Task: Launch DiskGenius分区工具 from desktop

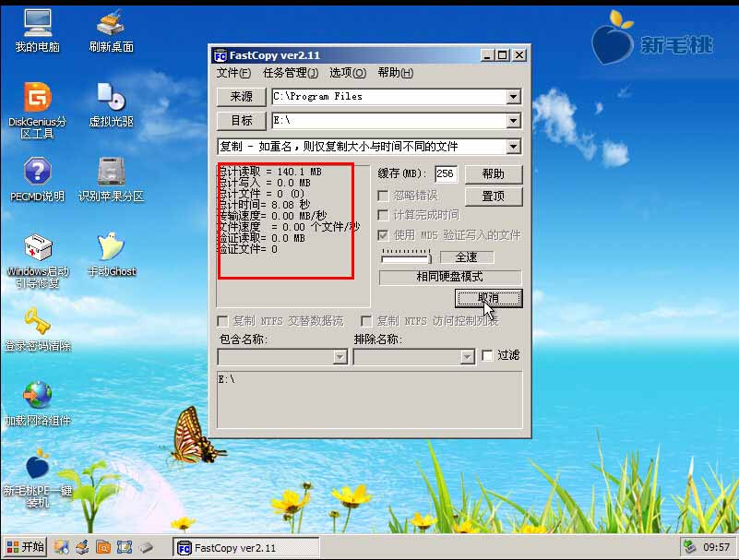Action: 37,111
